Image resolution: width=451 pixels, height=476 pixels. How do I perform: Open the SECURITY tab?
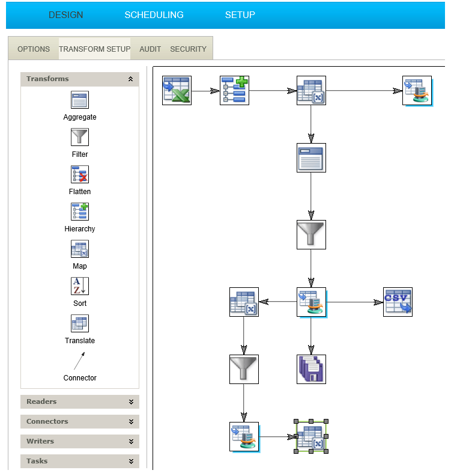(188, 49)
